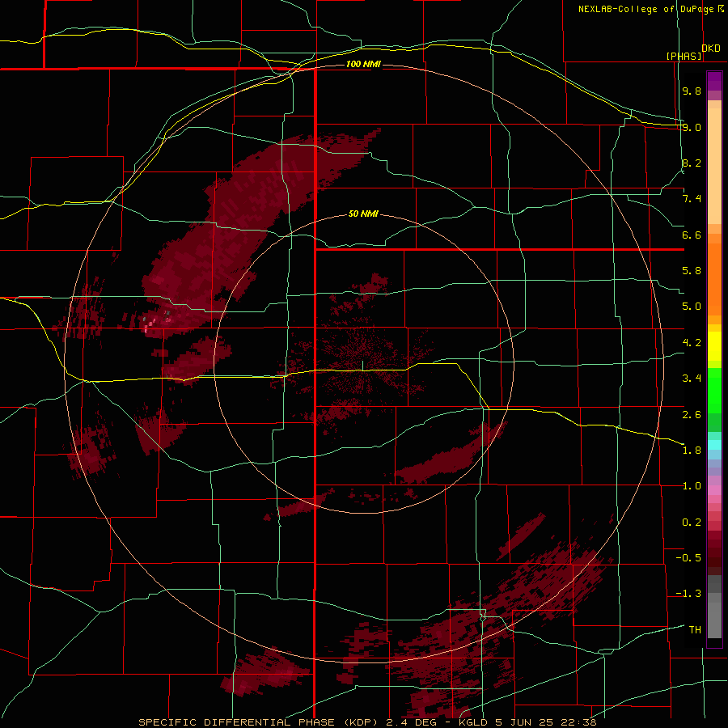Click the 5.8 value on the color scale

pyautogui.click(x=692, y=271)
